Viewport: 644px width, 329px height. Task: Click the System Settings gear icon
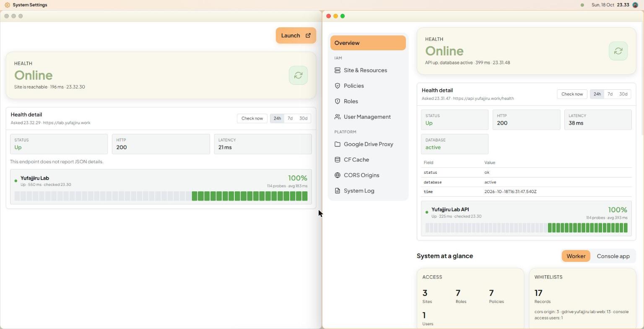(7, 5)
